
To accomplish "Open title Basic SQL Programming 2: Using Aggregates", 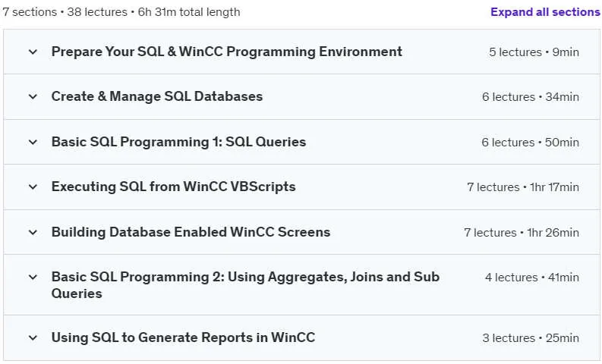I will [x=245, y=285].
